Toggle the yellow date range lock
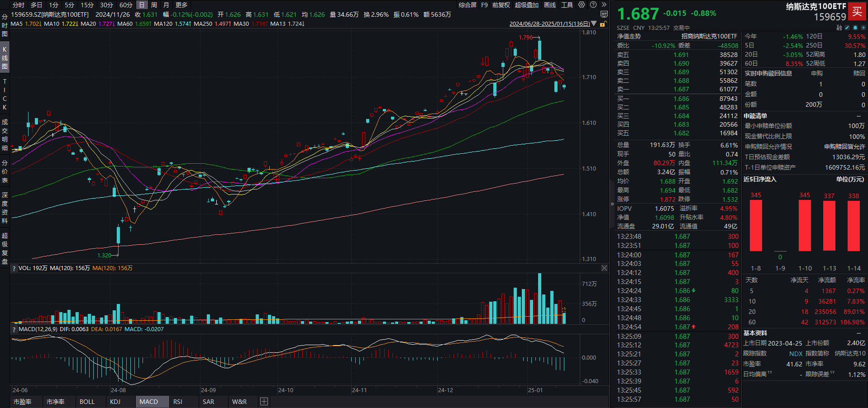The height and width of the screenshot is (408, 868). (x=602, y=24)
